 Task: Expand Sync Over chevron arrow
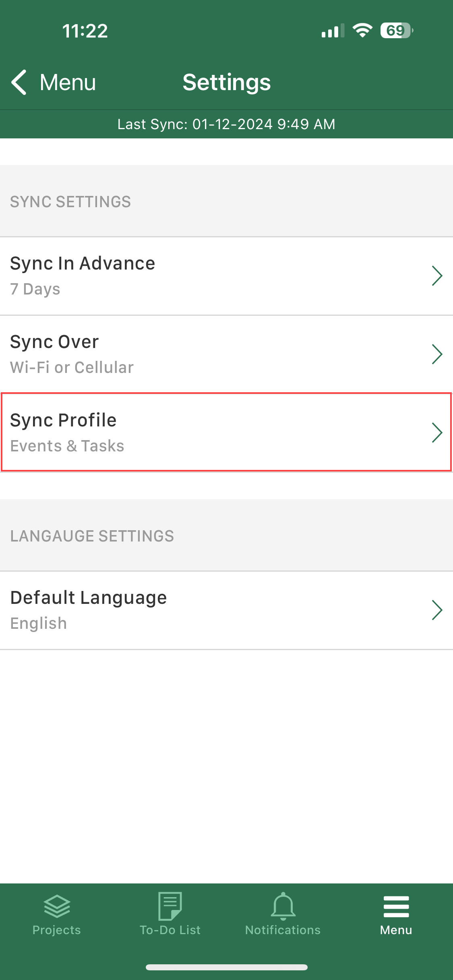[437, 354]
